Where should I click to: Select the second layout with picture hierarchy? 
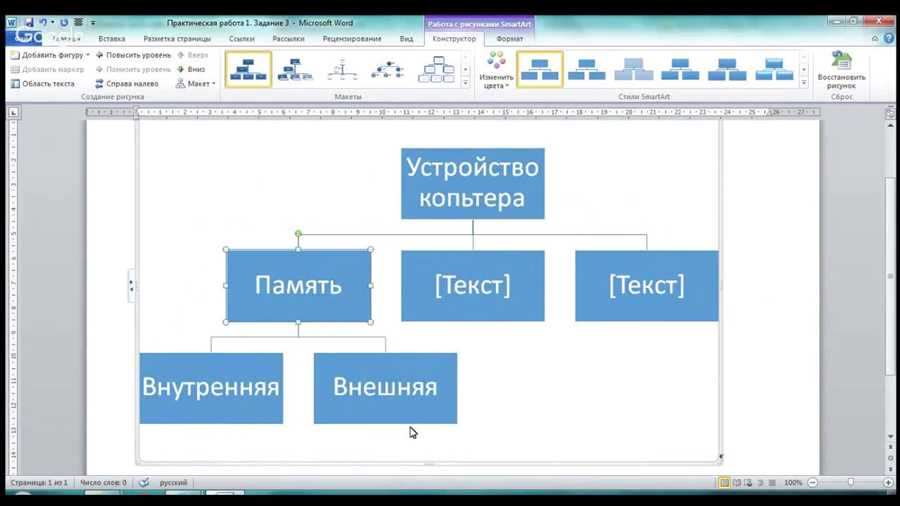[295, 69]
